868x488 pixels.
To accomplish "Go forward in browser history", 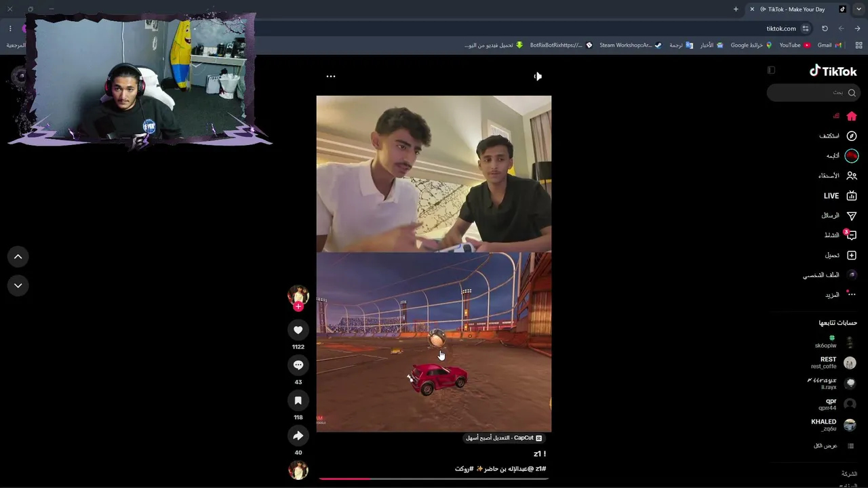I will coord(841,28).
